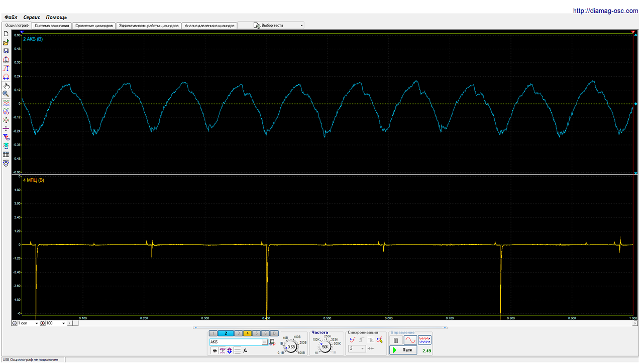Click the teal waveform tool icon

pos(6,146)
